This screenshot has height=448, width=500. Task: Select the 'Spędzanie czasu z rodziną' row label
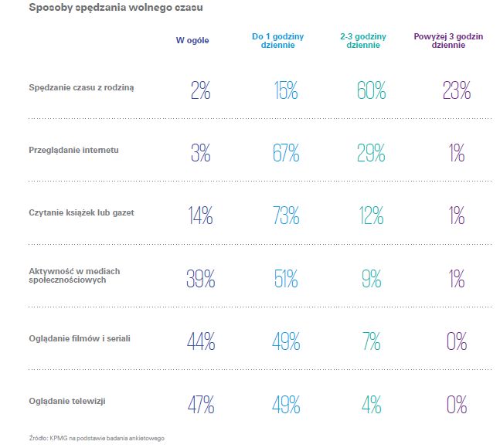coord(82,87)
